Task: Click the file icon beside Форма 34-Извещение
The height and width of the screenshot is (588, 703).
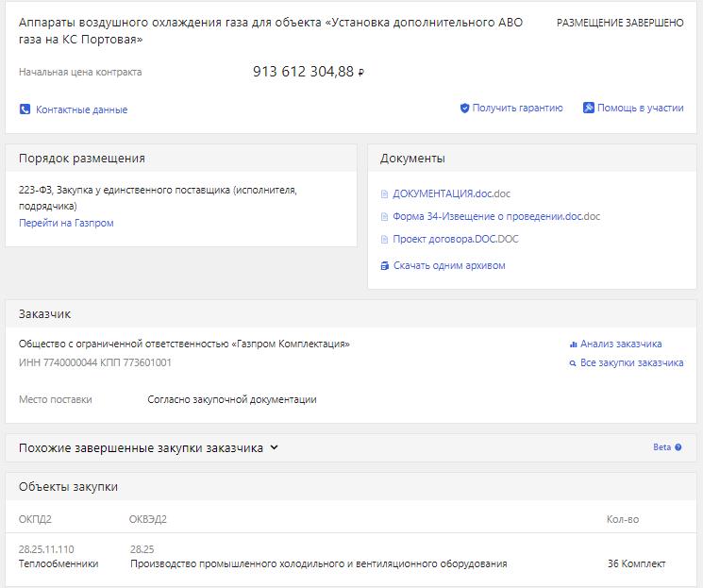Action: click(x=384, y=217)
